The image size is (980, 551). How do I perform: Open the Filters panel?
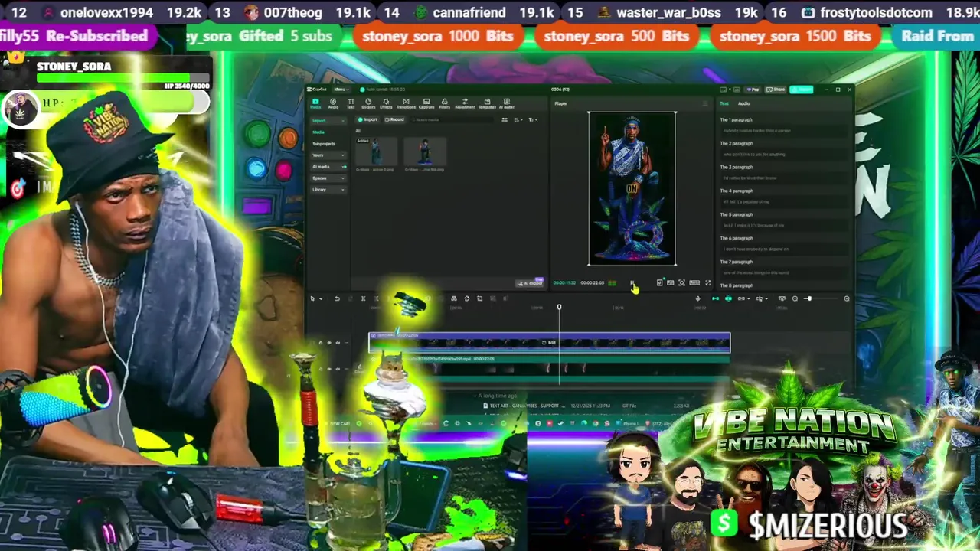pyautogui.click(x=445, y=103)
